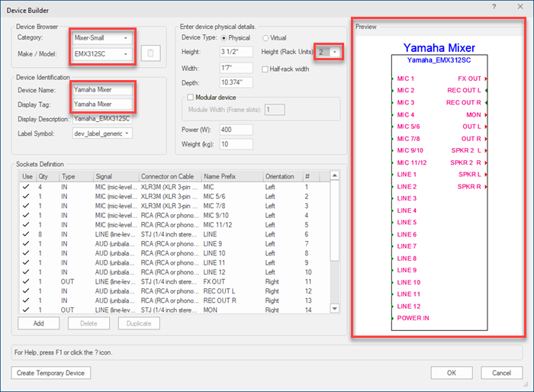The image size is (534, 392).
Task: Click the sockets list scrollbar thumb
Action: coord(335,220)
